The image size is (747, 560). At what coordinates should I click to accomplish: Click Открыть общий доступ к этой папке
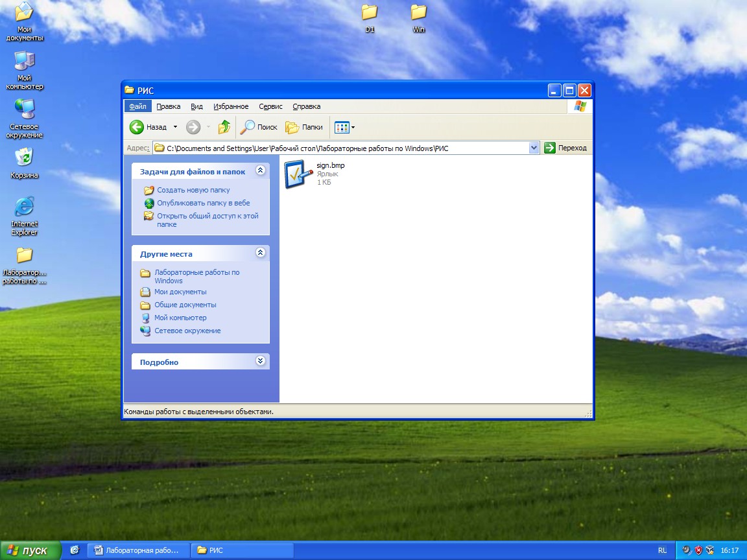click(207, 220)
